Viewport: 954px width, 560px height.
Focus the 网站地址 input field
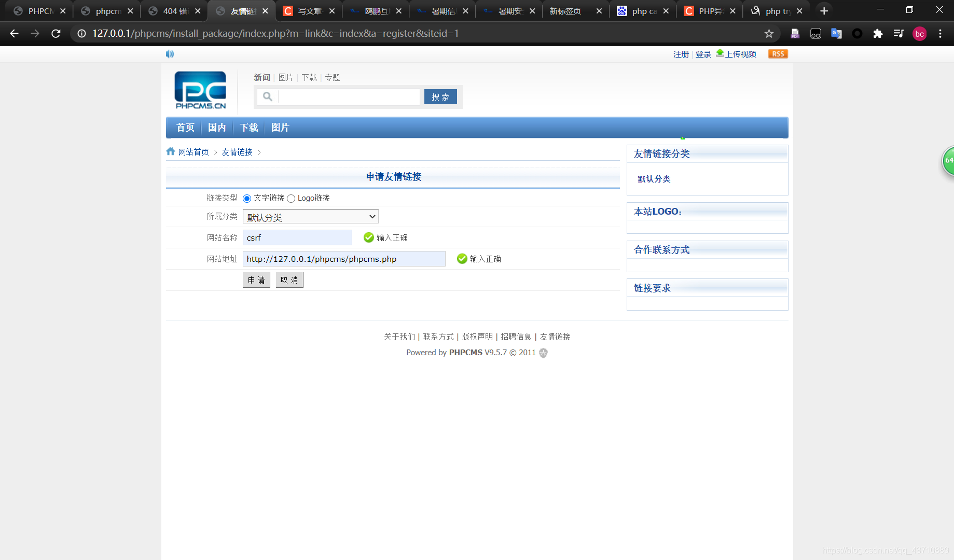pyautogui.click(x=344, y=259)
